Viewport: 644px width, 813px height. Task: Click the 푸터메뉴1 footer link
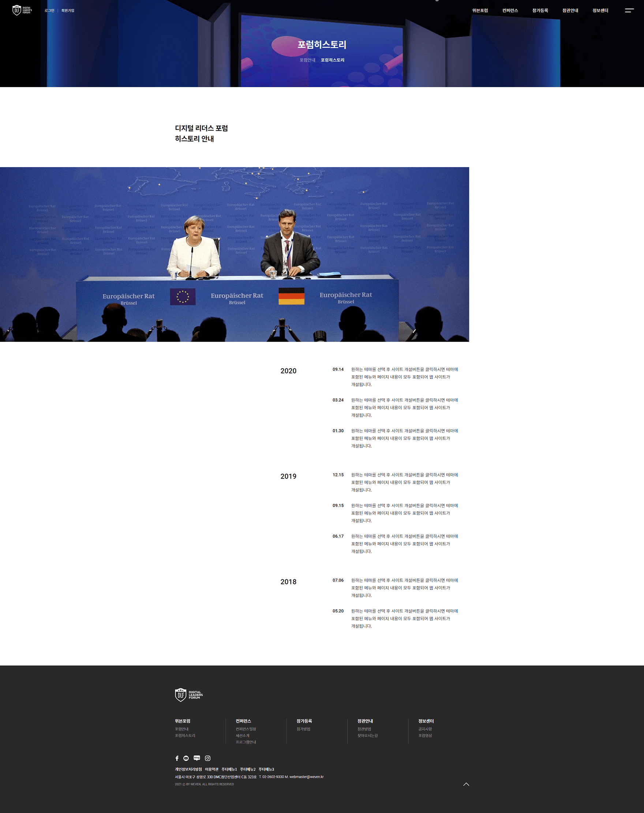point(229,769)
